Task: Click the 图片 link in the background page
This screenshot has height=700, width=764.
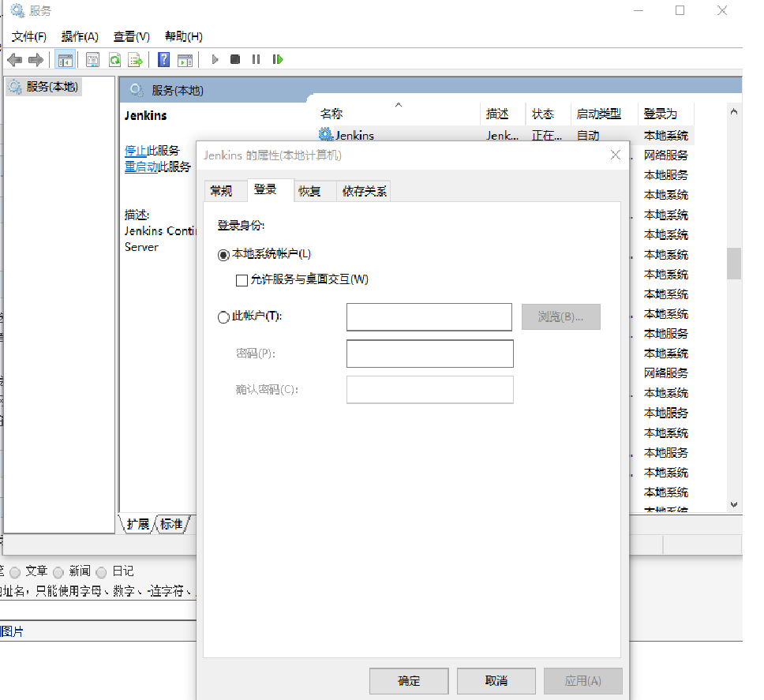Action: [x=12, y=632]
